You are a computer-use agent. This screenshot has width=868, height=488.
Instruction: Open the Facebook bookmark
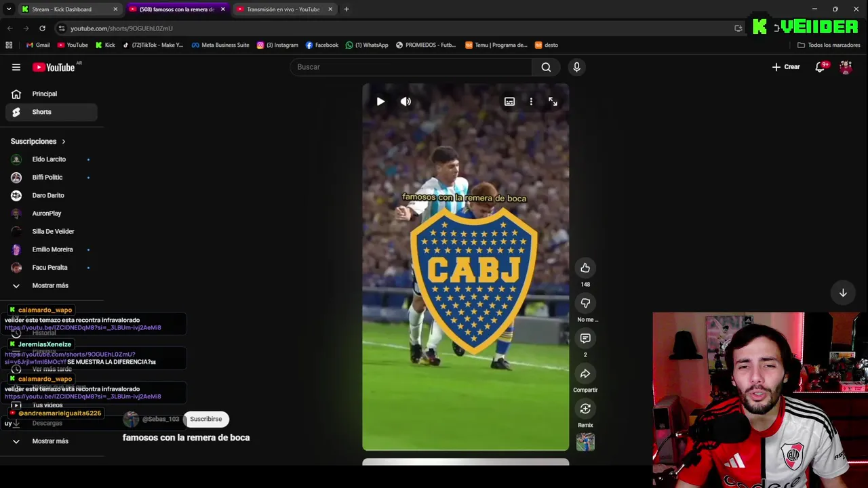point(322,45)
